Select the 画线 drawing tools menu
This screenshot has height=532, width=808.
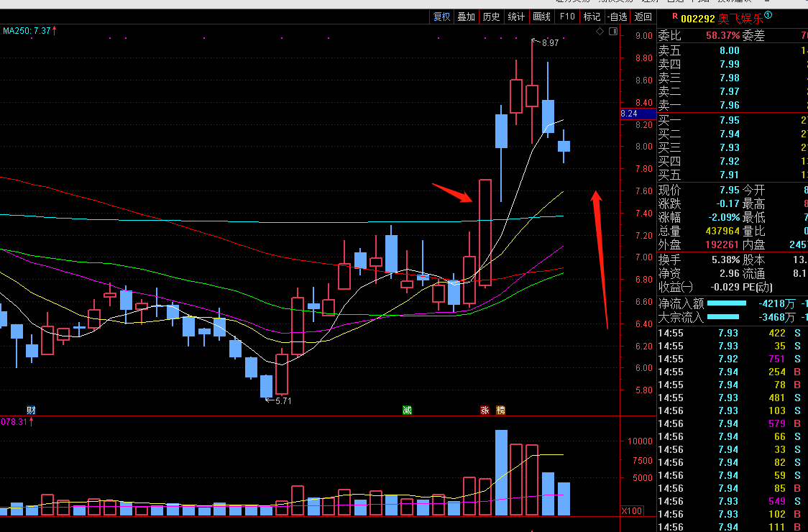541,17
